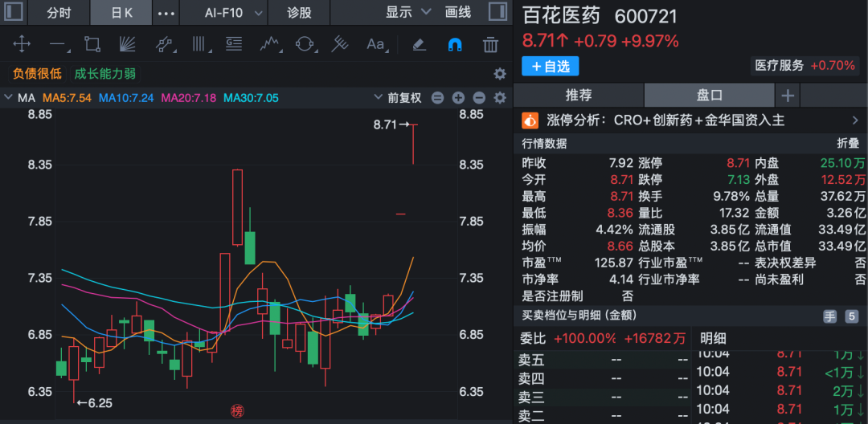Switch to the 分时 tab
The image size is (868, 424).
pyautogui.click(x=59, y=12)
